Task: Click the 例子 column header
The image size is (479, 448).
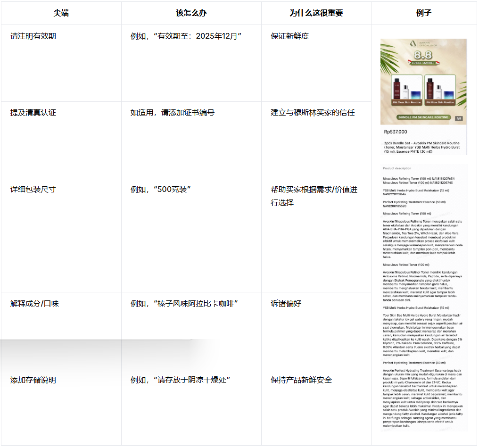Action: click(x=423, y=13)
